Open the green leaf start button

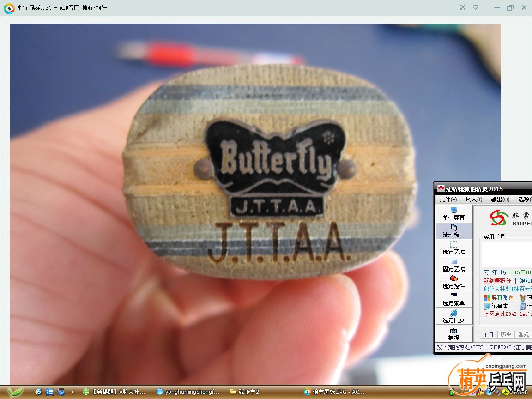click(x=16, y=392)
